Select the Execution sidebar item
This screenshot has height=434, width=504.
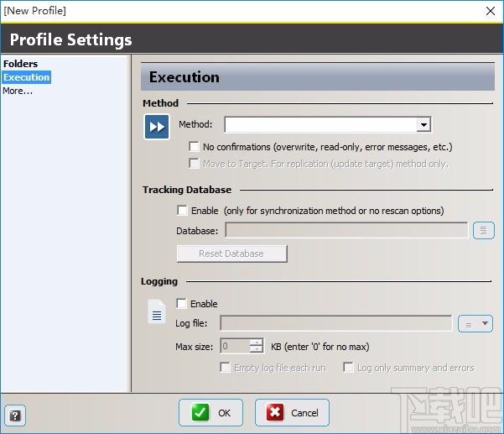[x=27, y=77]
